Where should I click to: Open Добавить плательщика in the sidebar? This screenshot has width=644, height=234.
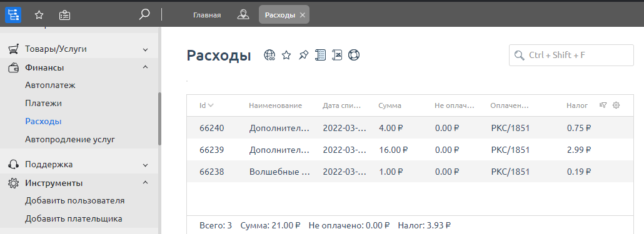pos(74,219)
